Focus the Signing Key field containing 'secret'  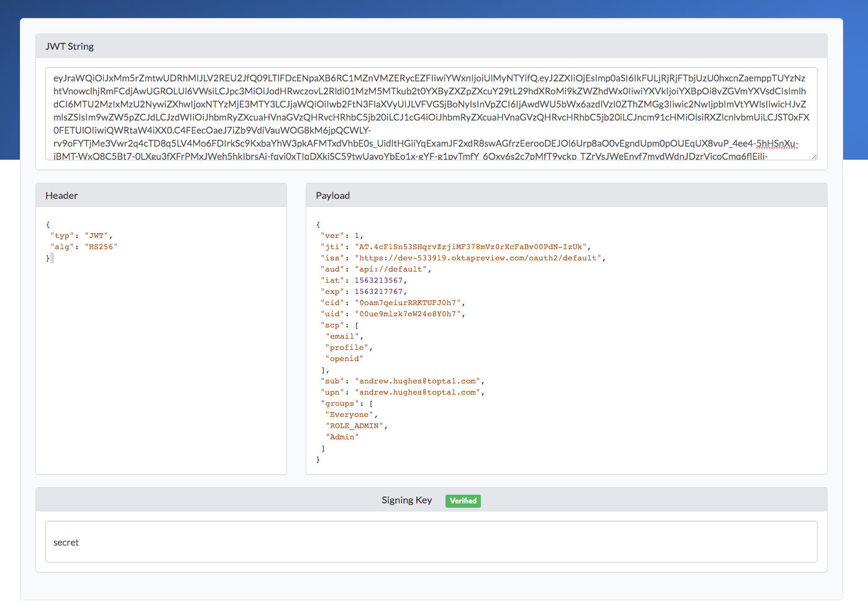pyautogui.click(x=431, y=542)
